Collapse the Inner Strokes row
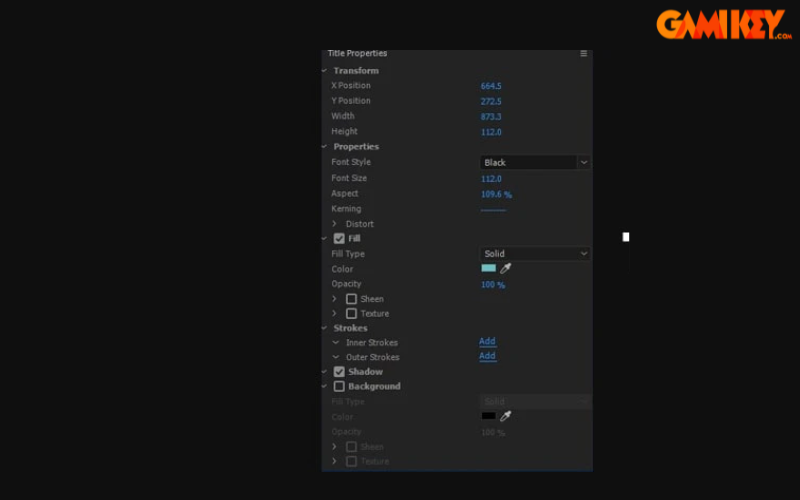 pyautogui.click(x=335, y=342)
